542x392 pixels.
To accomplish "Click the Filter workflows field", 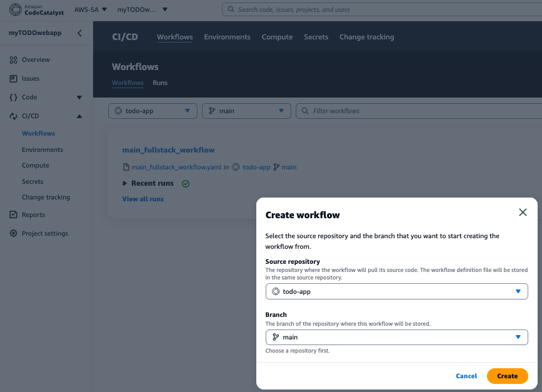I will pos(419,111).
